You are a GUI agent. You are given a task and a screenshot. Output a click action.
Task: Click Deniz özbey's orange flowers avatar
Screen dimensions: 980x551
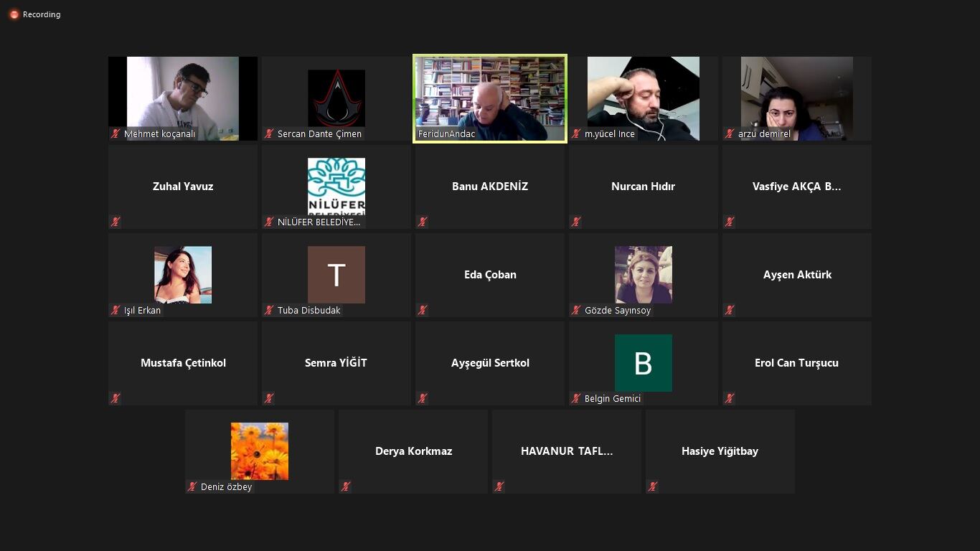click(x=260, y=451)
